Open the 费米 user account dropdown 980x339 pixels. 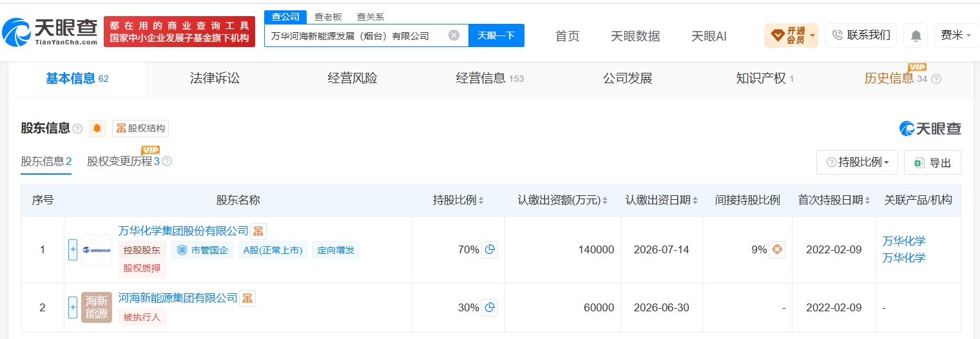pos(957,35)
